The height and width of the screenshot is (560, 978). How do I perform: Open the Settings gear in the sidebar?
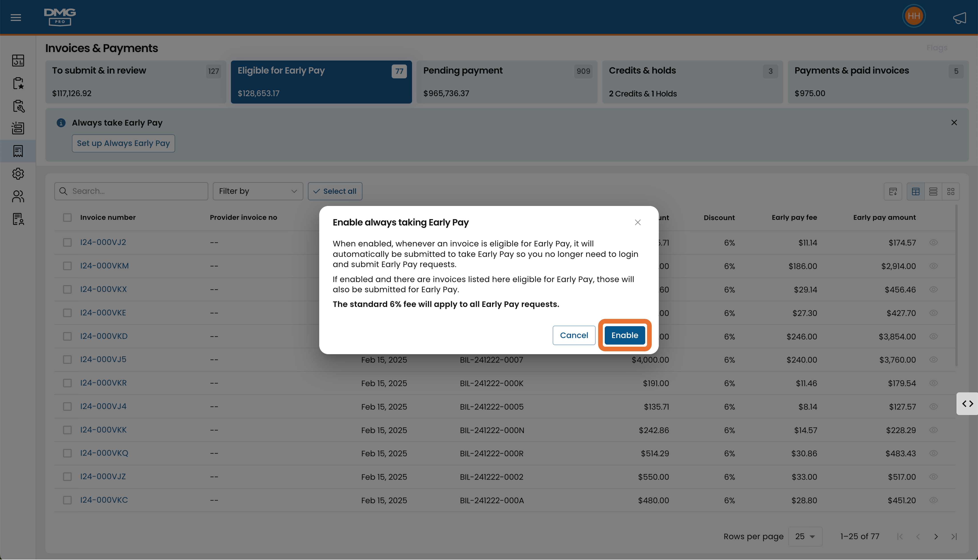click(18, 174)
